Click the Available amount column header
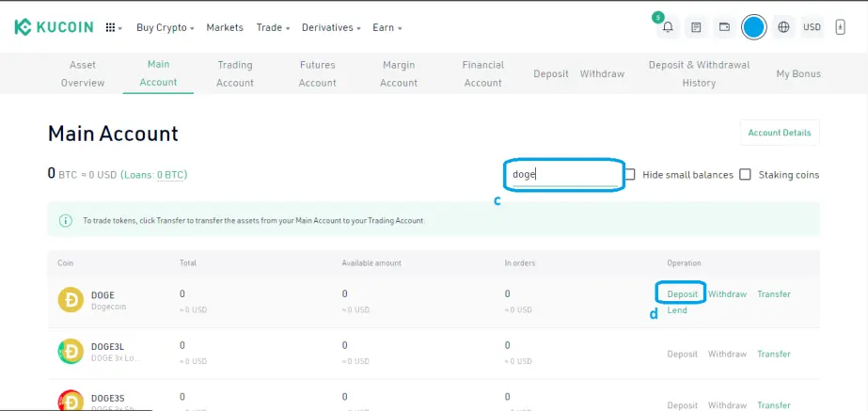This screenshot has height=411, width=868. pyautogui.click(x=371, y=263)
